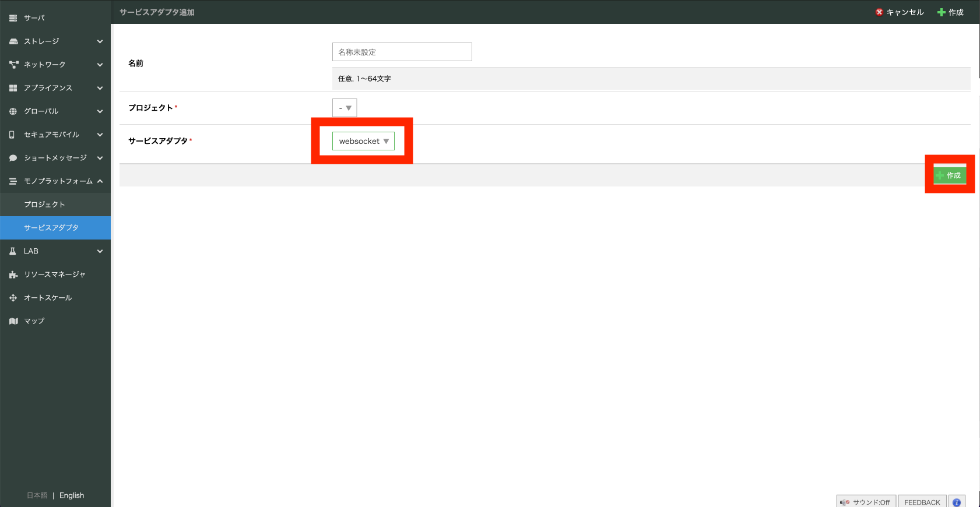Image resolution: width=980 pixels, height=507 pixels.
Task: Click the LAB flask icon
Action: click(x=13, y=251)
